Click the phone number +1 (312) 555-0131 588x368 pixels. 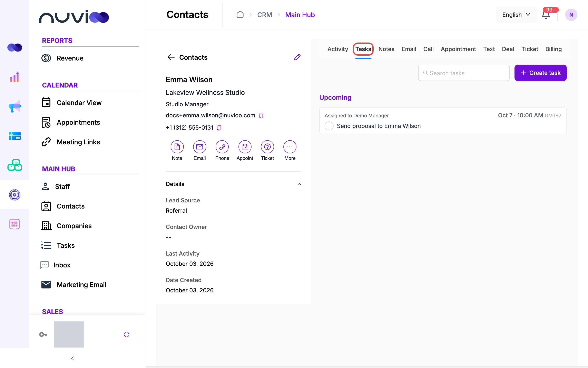point(189,128)
